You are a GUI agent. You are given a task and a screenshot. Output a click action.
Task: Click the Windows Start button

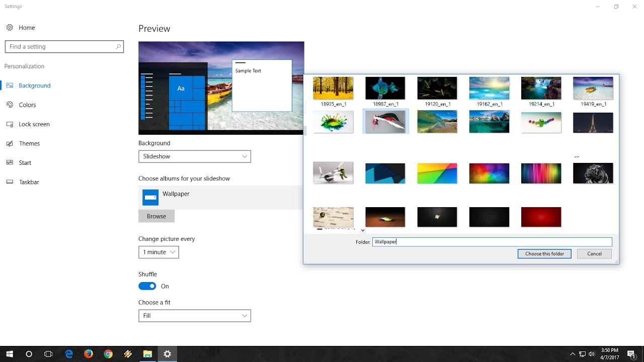tap(10, 354)
